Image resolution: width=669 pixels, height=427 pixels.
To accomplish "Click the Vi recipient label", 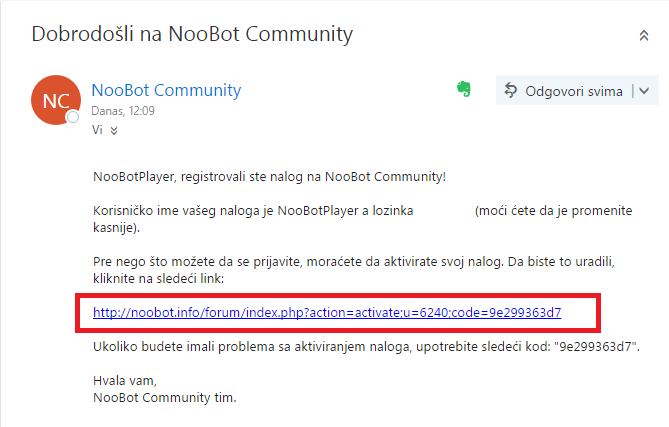I will coord(97,130).
